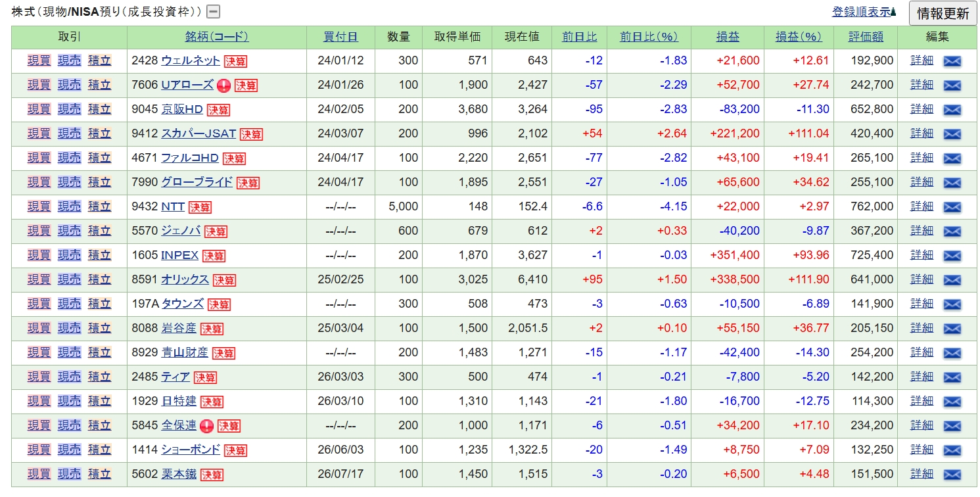Viewport: 980px width, 497px height.
Task: Click 決算 badge next to 京阪HD
Action: pyautogui.click(x=218, y=110)
